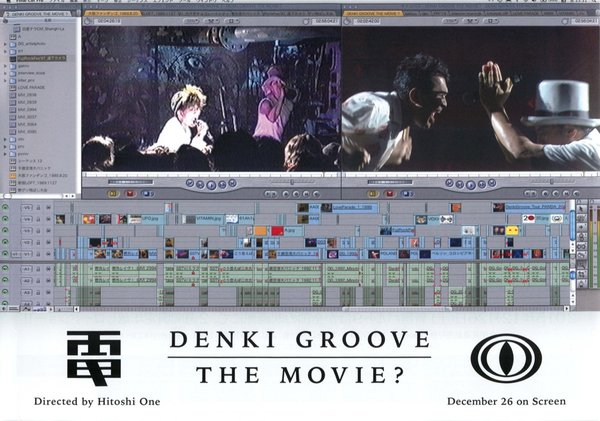
Task: Lock audio track A1 with its padlock icon
Action: pos(38,269)
